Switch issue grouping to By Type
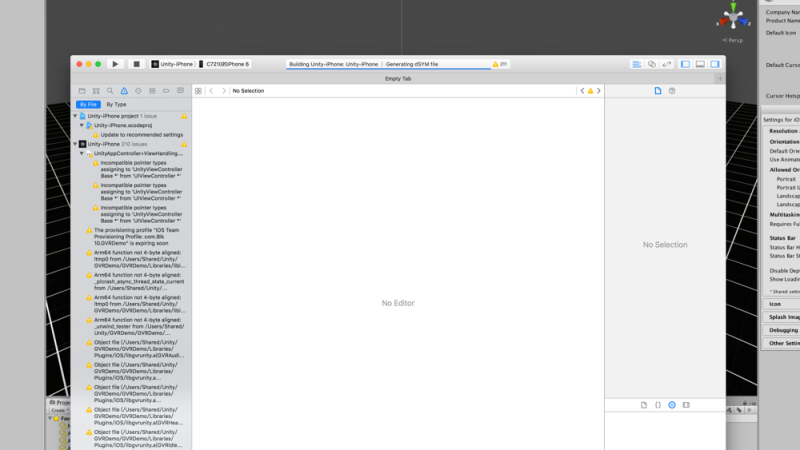The width and height of the screenshot is (800, 450). point(116,105)
